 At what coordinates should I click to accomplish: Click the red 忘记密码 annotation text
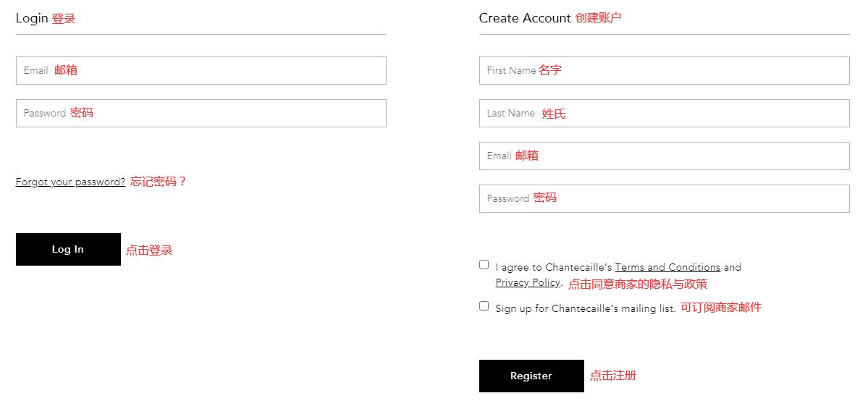click(158, 182)
